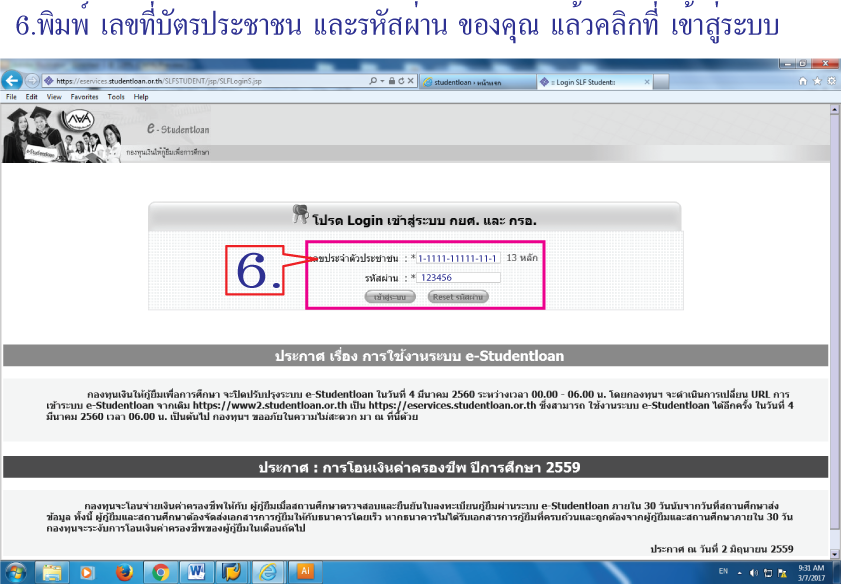Click the EN language indicator in tray

click(723, 572)
